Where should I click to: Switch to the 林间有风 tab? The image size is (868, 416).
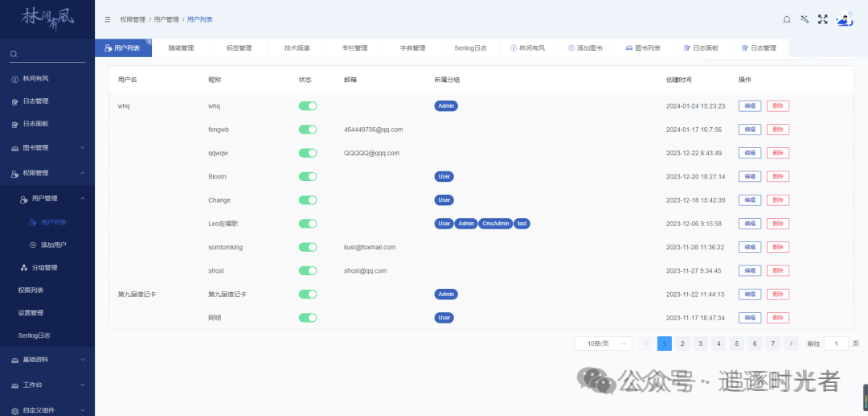[528, 48]
